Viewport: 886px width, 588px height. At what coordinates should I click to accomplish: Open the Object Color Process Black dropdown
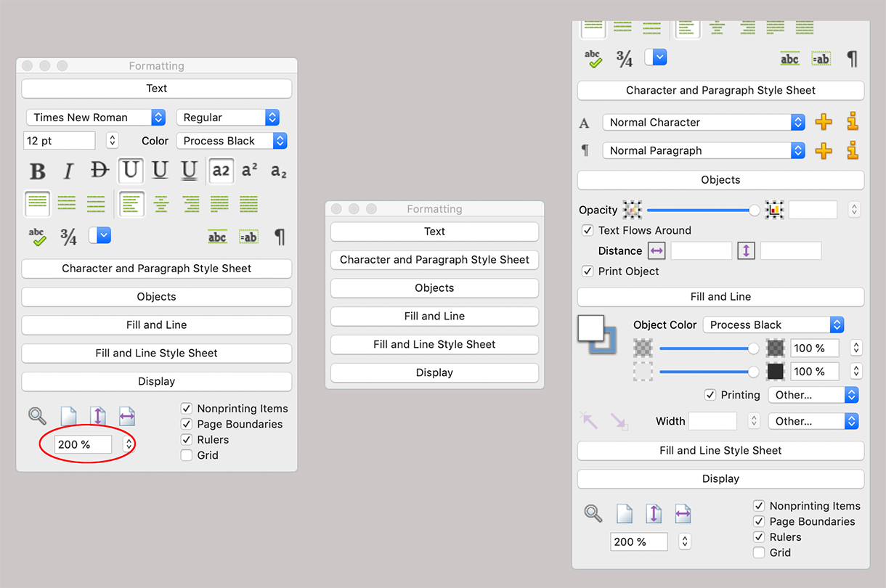click(773, 324)
